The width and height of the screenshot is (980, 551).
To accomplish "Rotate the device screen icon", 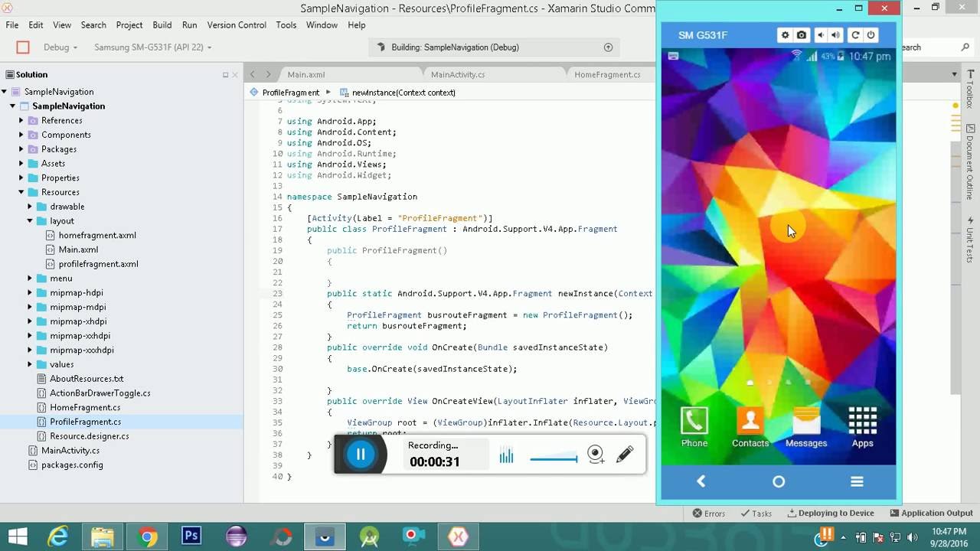I will (855, 35).
